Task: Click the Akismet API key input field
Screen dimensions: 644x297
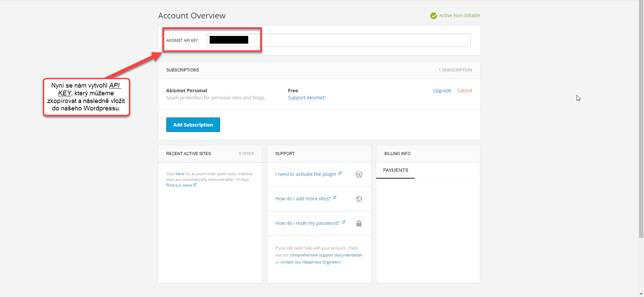Action: coord(338,40)
